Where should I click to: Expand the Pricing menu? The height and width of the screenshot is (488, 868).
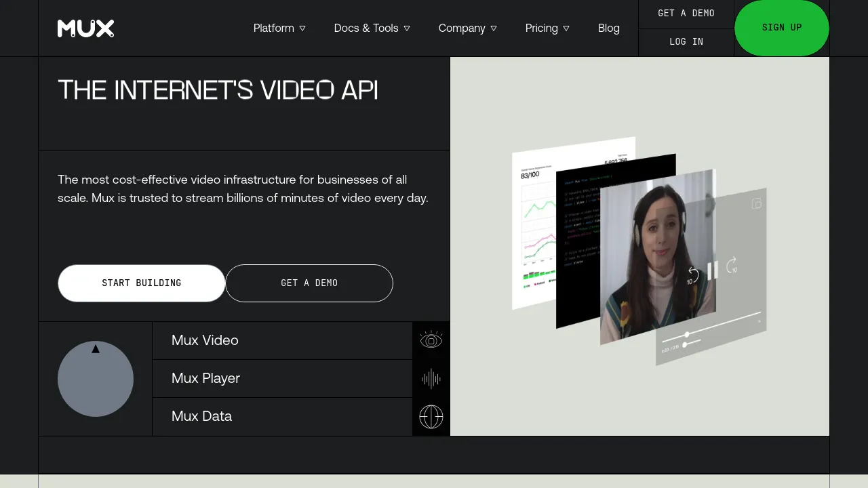point(547,28)
